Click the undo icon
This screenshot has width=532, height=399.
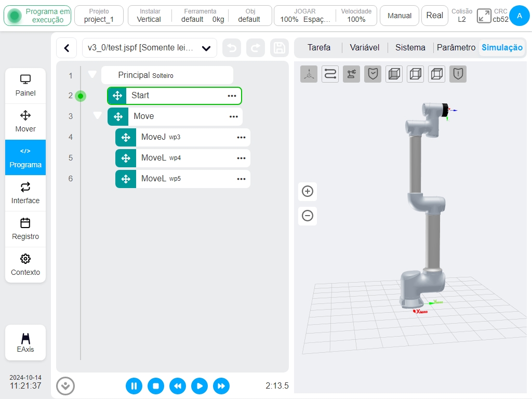[232, 48]
